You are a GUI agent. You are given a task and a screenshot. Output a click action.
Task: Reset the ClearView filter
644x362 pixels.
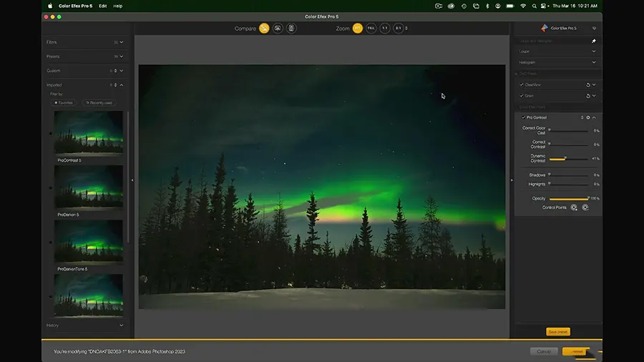587,84
